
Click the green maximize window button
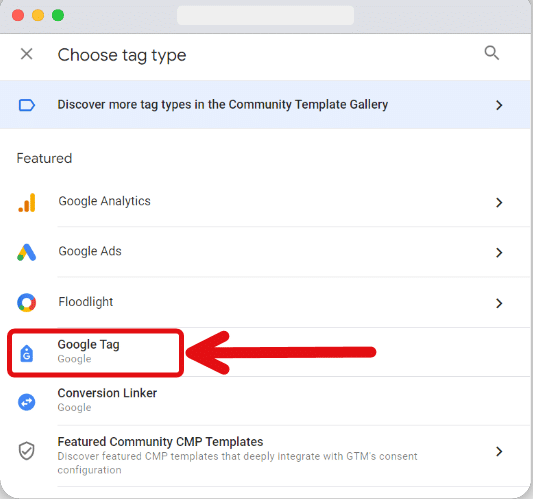tap(58, 15)
